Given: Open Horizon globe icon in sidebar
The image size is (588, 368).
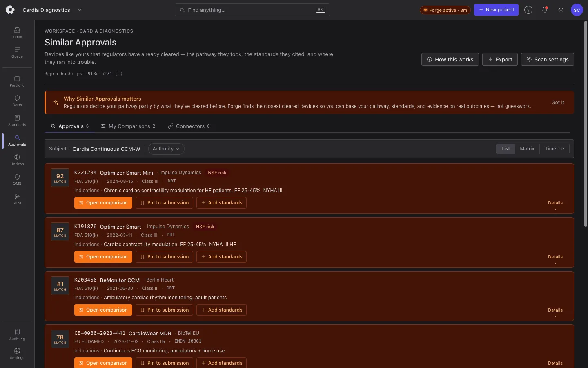Looking at the screenshot, I should coord(17,160).
